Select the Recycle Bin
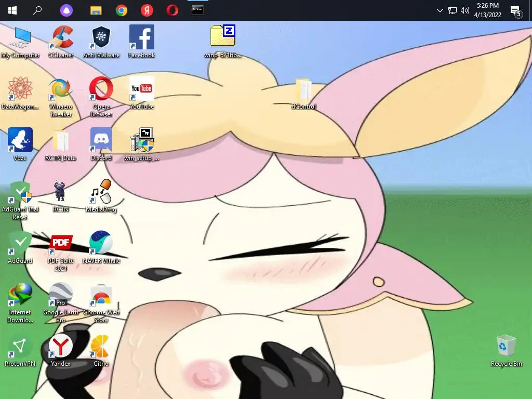This screenshot has height=399, width=532. pyautogui.click(x=506, y=350)
